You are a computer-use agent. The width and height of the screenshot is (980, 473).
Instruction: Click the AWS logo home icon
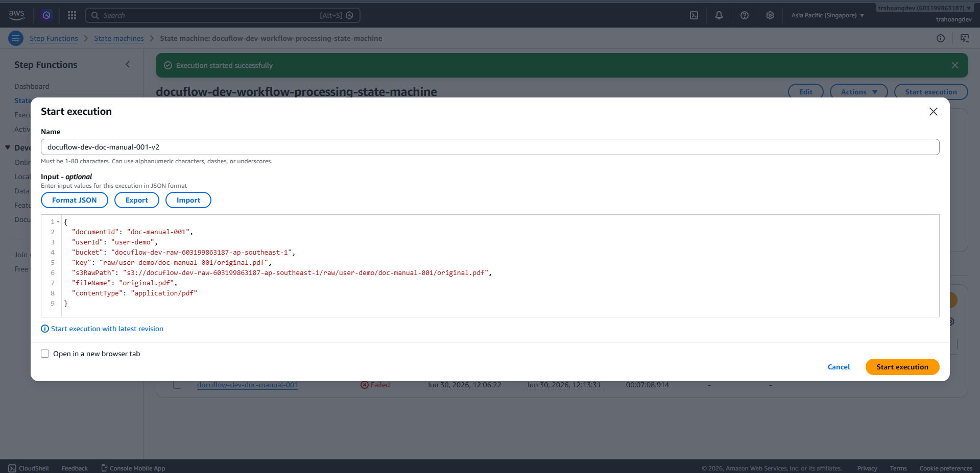16,15
